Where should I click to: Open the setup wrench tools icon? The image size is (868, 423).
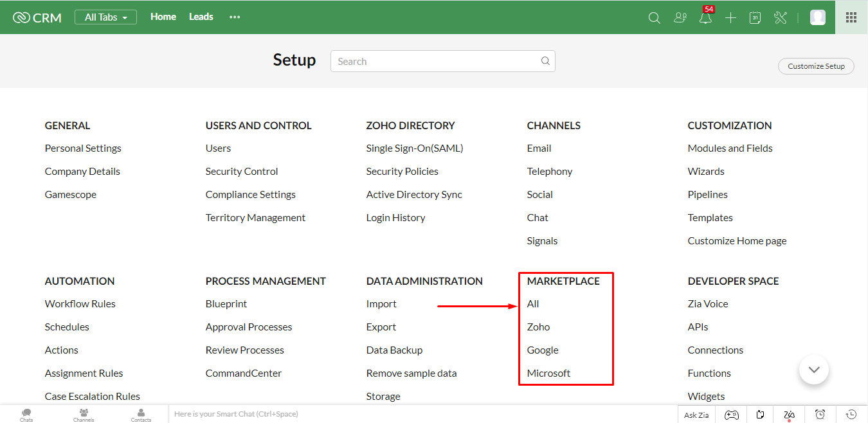tap(781, 18)
